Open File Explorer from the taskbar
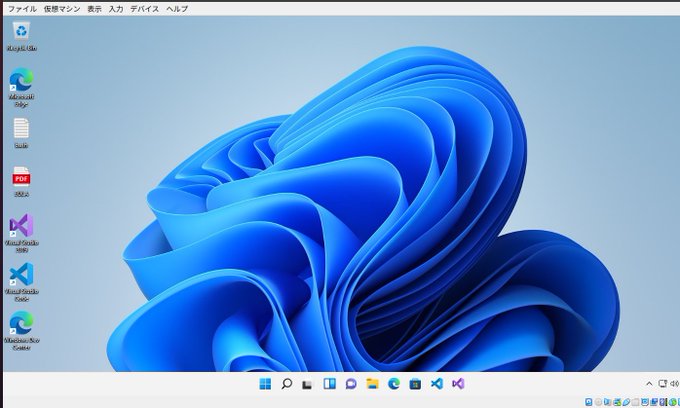This screenshot has width=680, height=408. (372, 383)
